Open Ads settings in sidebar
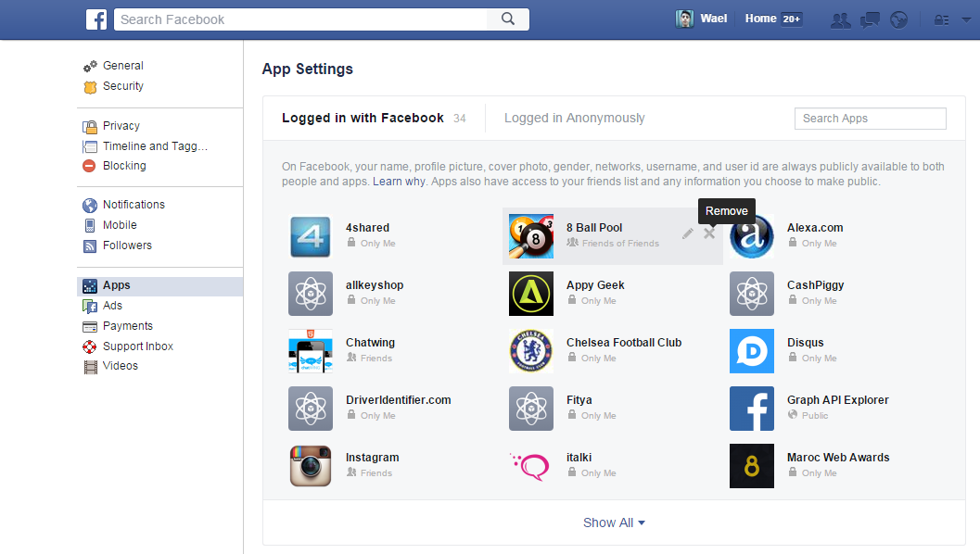The height and width of the screenshot is (554, 980). pos(112,306)
